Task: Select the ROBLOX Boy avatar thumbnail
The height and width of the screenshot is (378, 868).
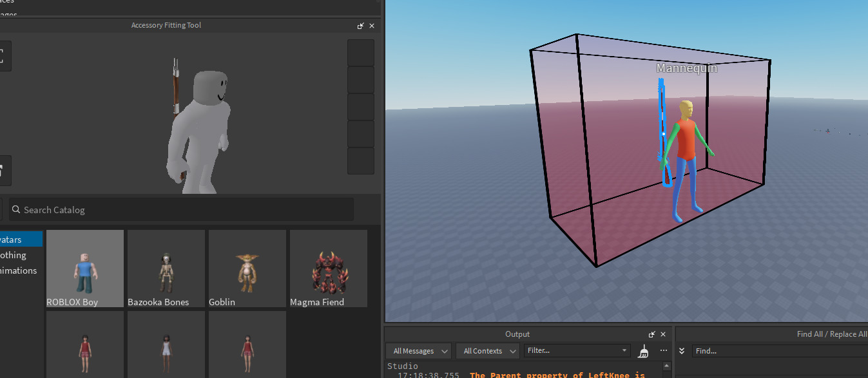Action: pyautogui.click(x=84, y=268)
